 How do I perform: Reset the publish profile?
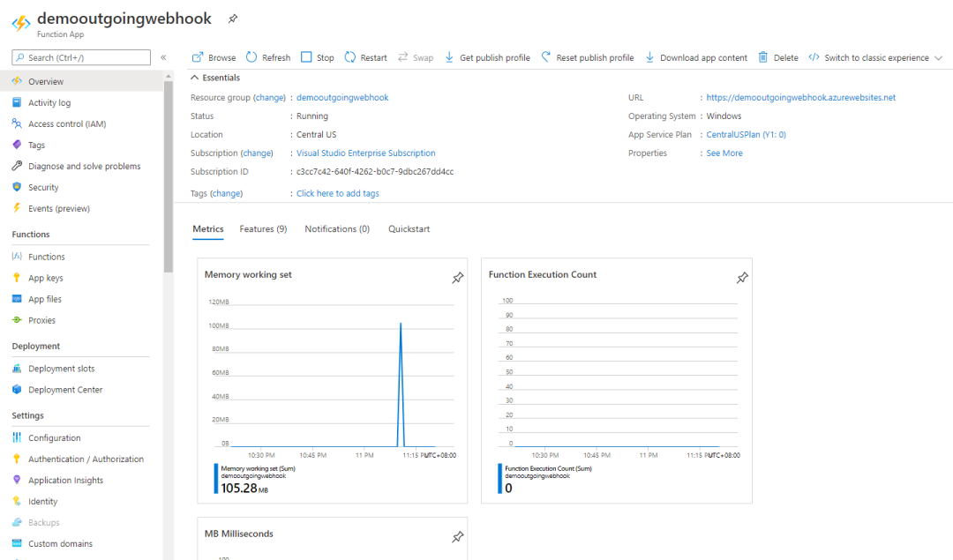(x=587, y=57)
